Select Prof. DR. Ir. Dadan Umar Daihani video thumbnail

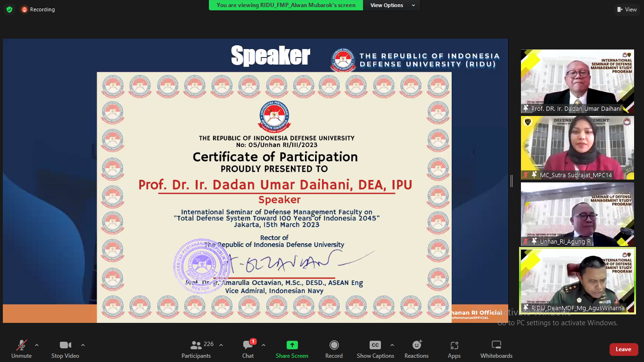578,81
